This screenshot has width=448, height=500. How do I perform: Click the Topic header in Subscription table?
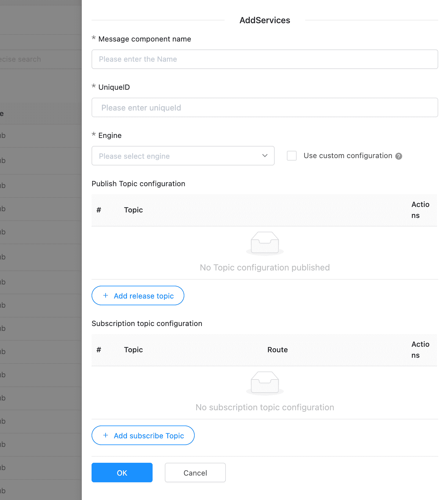tap(133, 350)
